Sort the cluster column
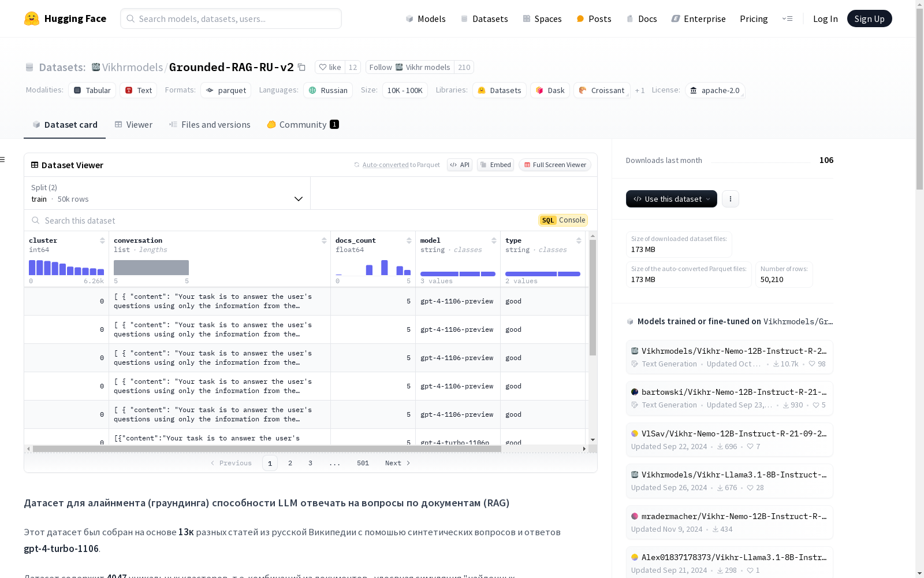Viewport: 924px width, 578px height. [102, 240]
